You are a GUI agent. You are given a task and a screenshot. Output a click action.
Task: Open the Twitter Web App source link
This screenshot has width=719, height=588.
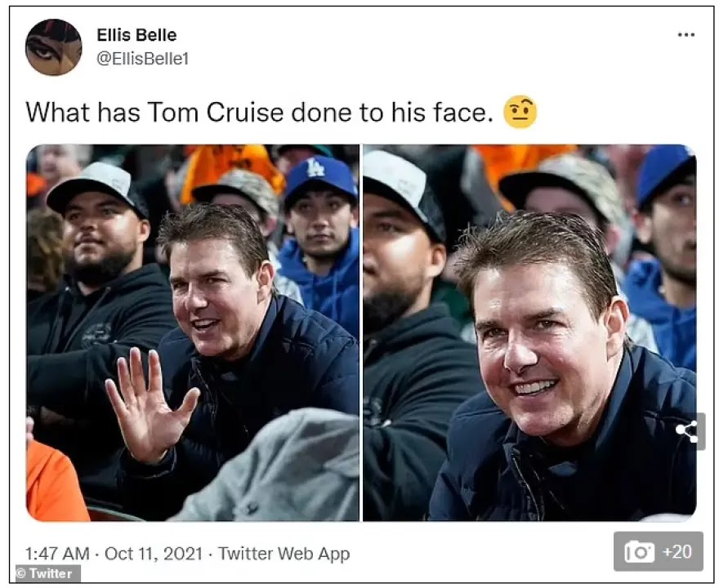pos(284,554)
